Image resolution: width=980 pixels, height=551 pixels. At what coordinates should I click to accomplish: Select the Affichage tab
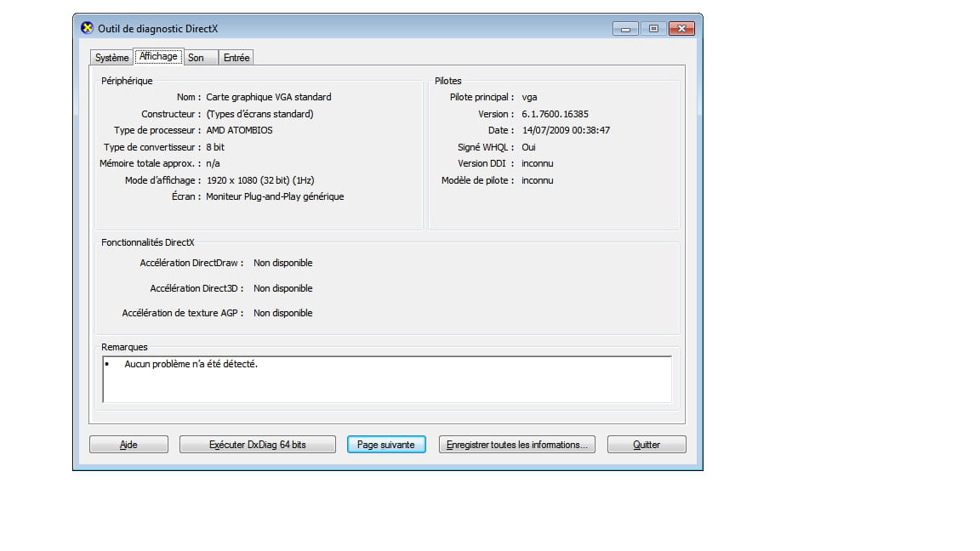[x=158, y=56]
